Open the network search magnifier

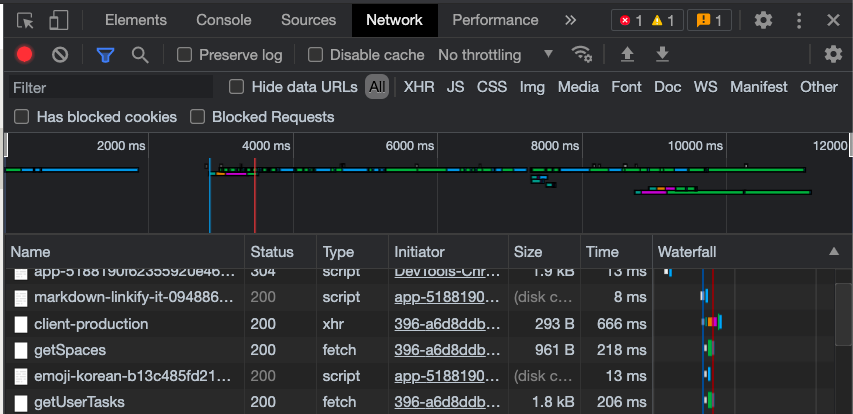140,54
